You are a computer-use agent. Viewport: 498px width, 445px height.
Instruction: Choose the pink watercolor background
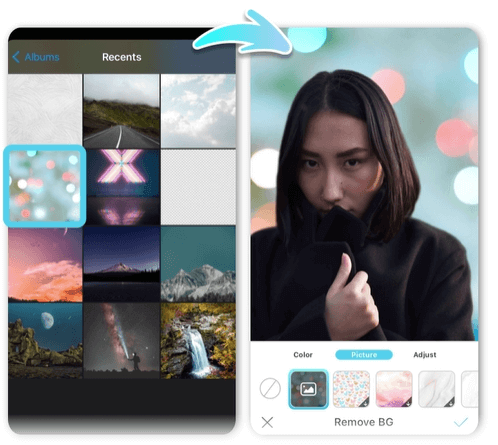pyautogui.click(x=394, y=389)
